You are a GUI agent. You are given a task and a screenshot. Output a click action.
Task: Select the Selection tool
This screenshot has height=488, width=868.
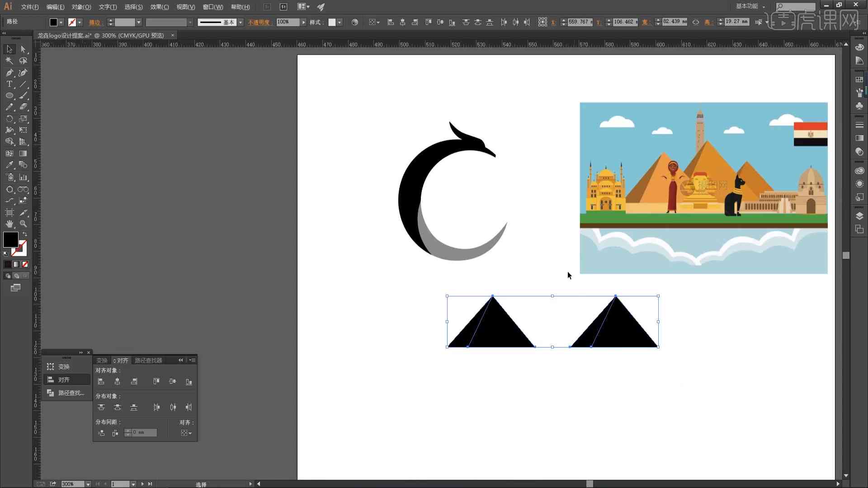8,49
